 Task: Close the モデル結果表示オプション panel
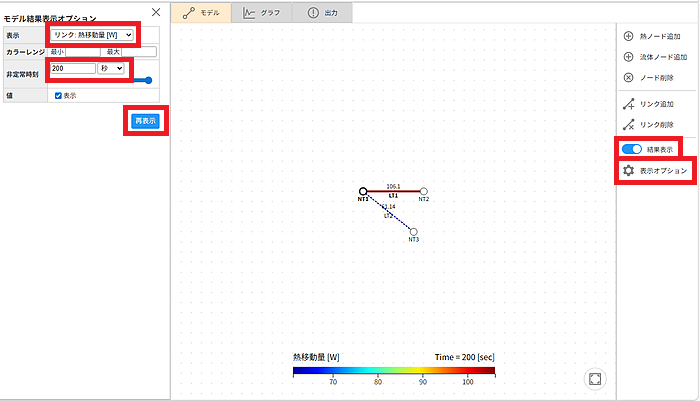pyautogui.click(x=155, y=12)
